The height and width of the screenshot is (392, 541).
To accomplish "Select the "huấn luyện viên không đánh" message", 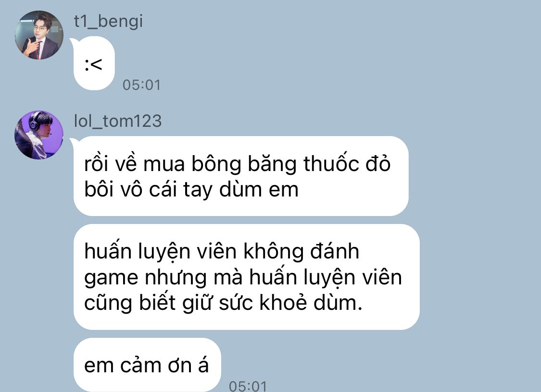I will [246, 277].
